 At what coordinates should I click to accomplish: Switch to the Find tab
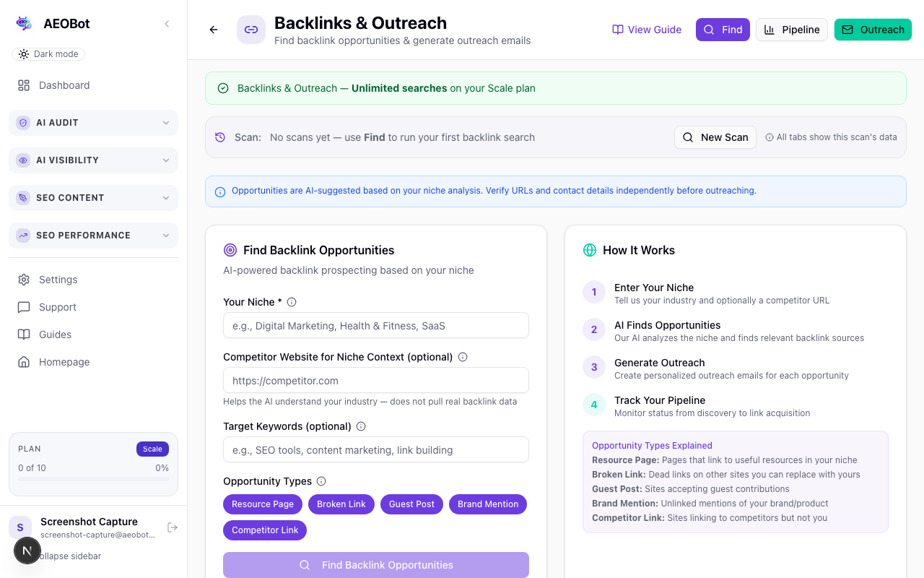pyautogui.click(x=723, y=30)
